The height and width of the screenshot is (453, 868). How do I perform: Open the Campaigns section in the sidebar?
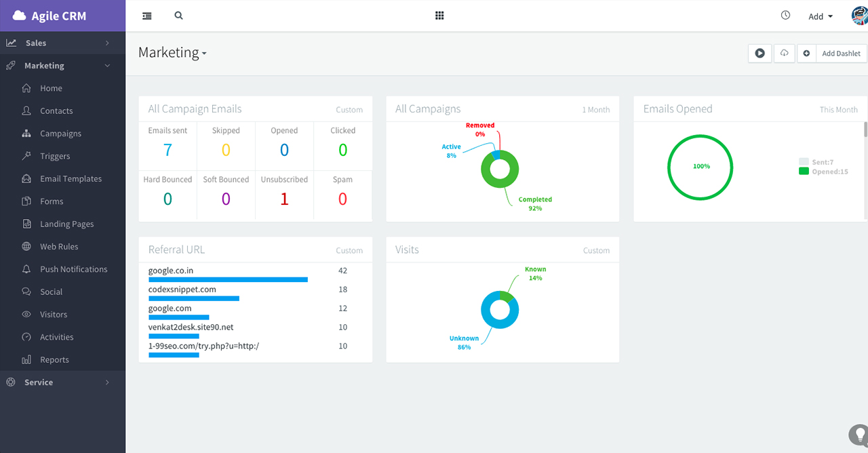tap(61, 133)
